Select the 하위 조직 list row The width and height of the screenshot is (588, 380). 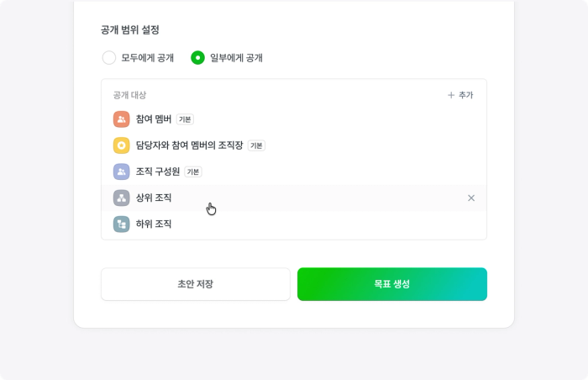point(294,224)
